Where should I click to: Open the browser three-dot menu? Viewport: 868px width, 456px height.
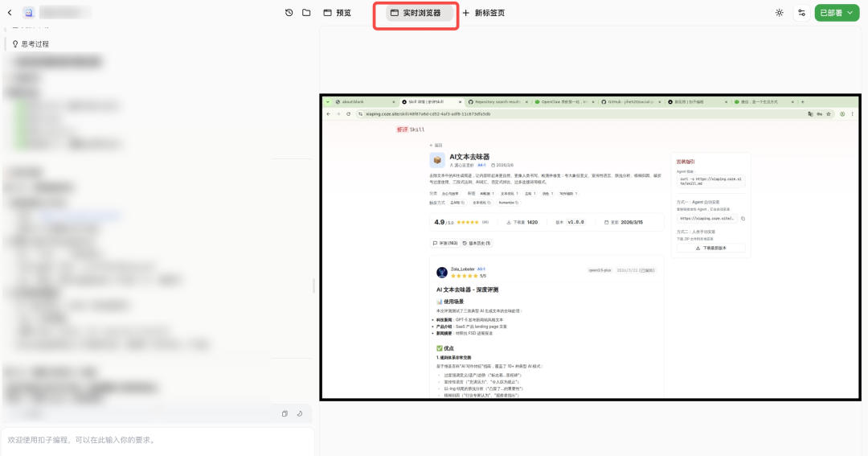853,114
